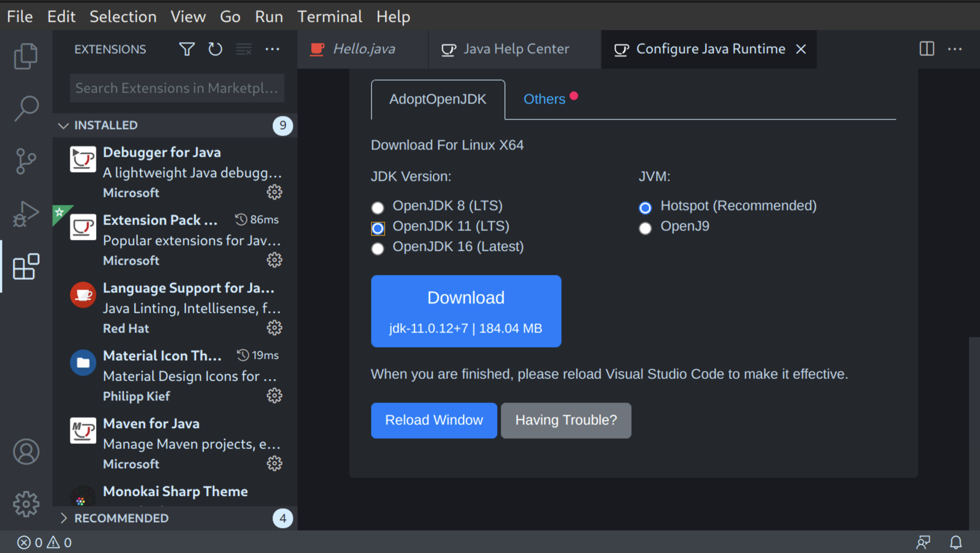
Task: Click the errors count in status bar
Action: click(x=30, y=542)
